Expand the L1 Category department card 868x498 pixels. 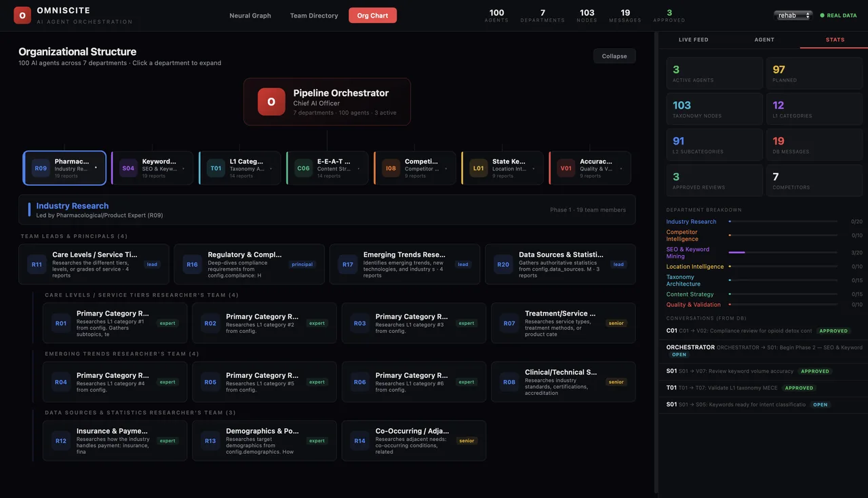tap(240, 168)
